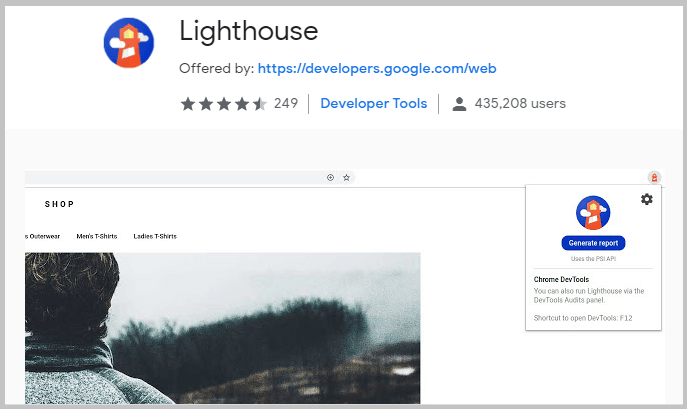This screenshot has width=687, height=409.
Task: Open the Outerwear menu item
Action: click(42, 236)
